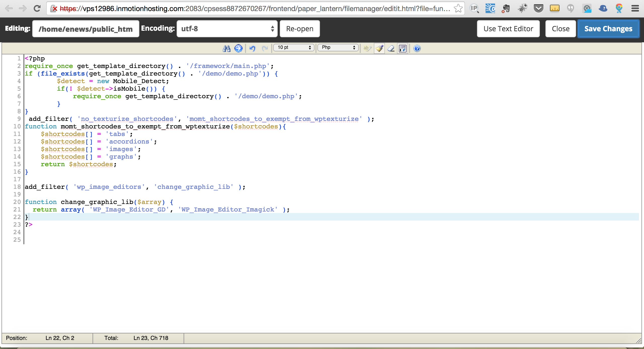This screenshot has height=349, width=644.
Task: Switch to Use Text Editor
Action: tap(508, 29)
